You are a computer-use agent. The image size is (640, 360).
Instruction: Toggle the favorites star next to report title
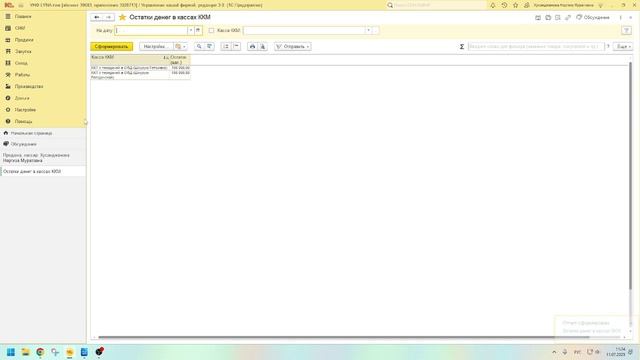pos(122,17)
